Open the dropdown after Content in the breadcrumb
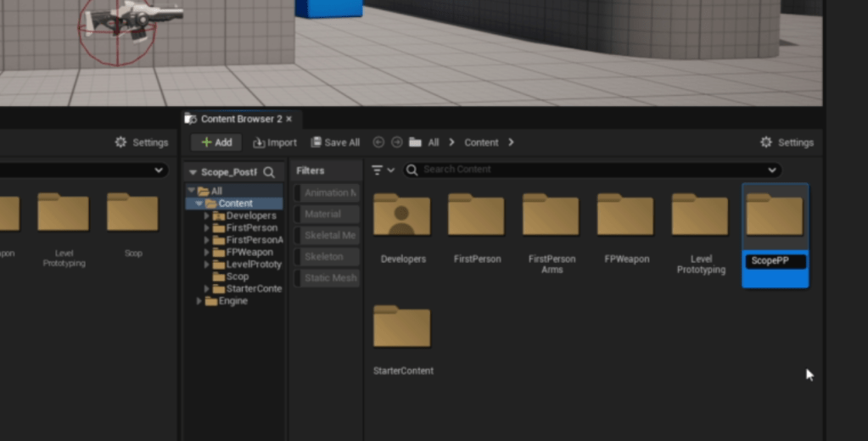 511,142
